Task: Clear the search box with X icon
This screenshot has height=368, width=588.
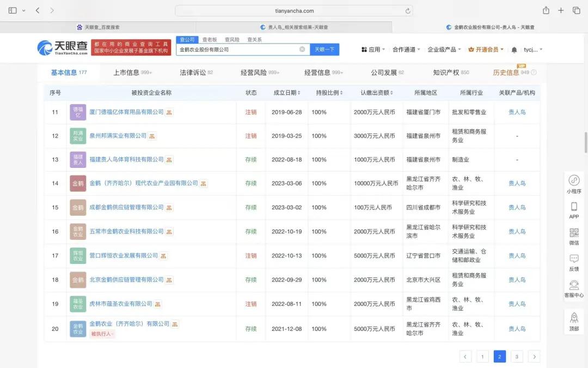Action: point(302,50)
